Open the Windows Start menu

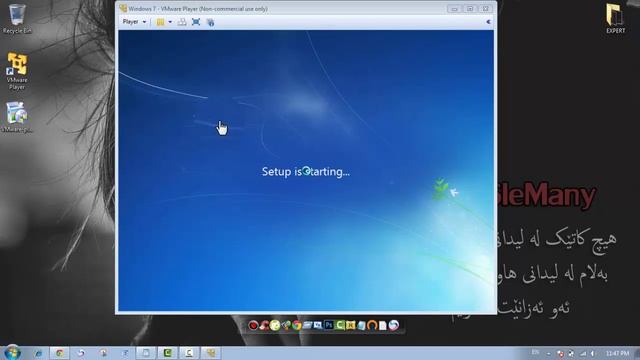[x=12, y=353]
